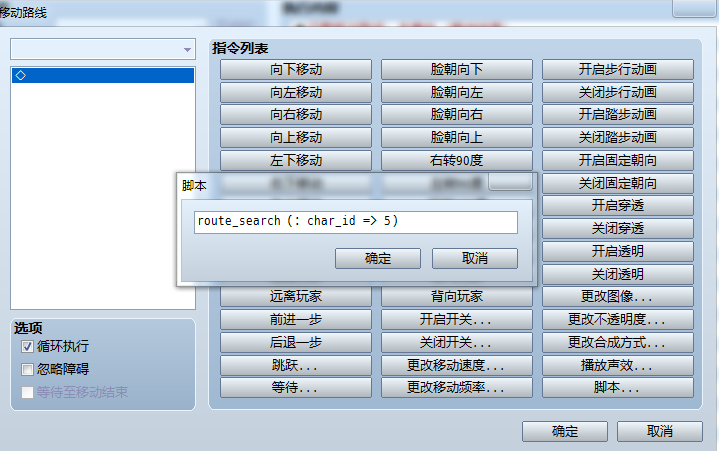Select the 脸朝向下 command
This screenshot has height=451, width=719.
[457, 70]
